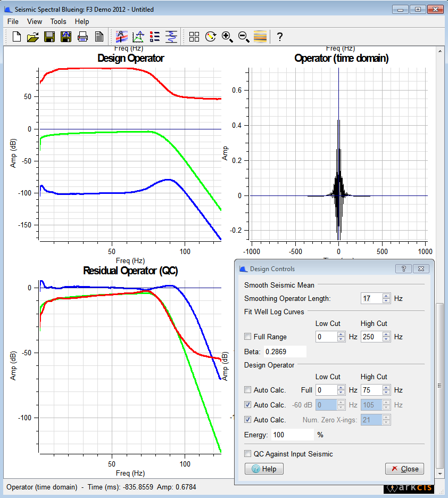The image size is (448, 498).
Task: Increase the Design Operator Full Low Cut
Action: (341, 387)
